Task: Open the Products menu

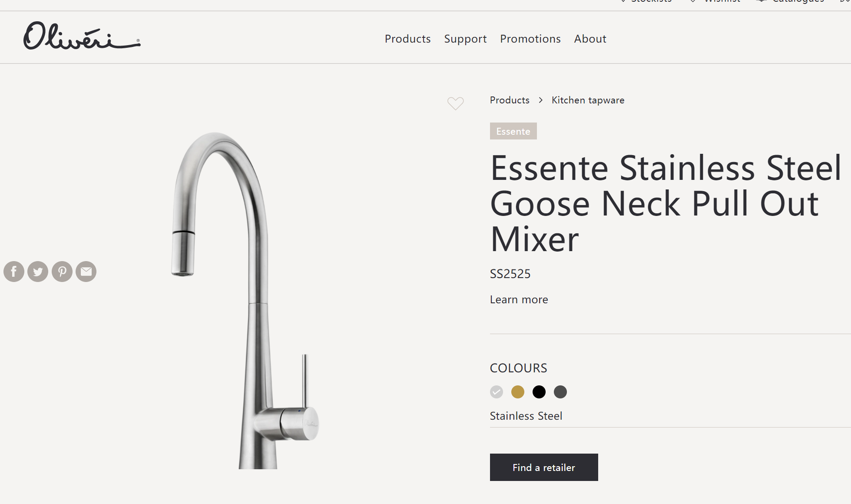Action: click(407, 39)
